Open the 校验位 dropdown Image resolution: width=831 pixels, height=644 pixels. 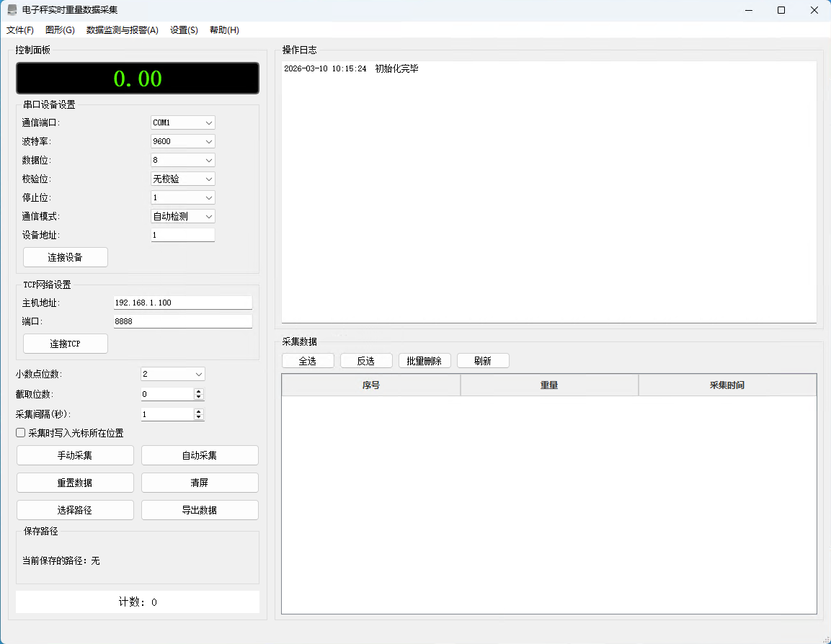point(183,179)
